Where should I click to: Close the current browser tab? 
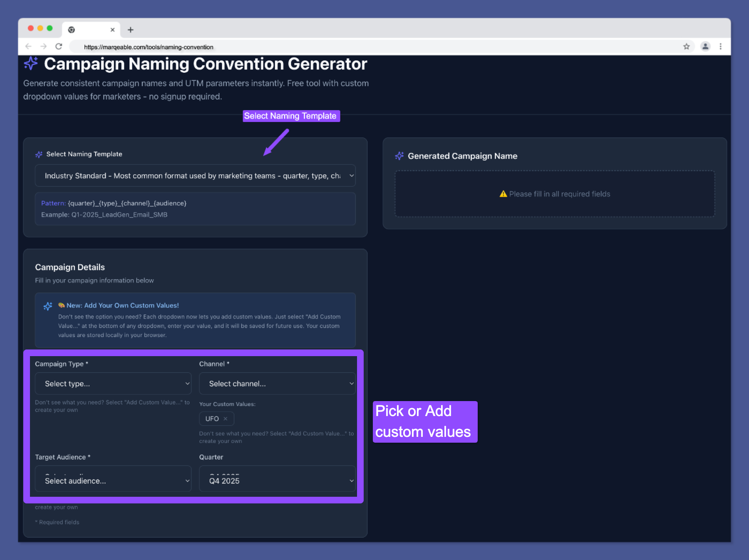[112, 30]
